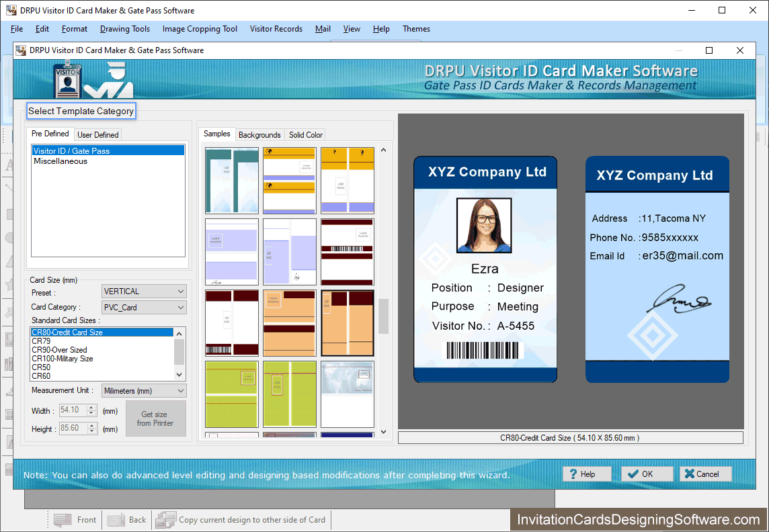Switch to the Front side of the card
Viewport: 769px width, 532px height.
(x=75, y=519)
